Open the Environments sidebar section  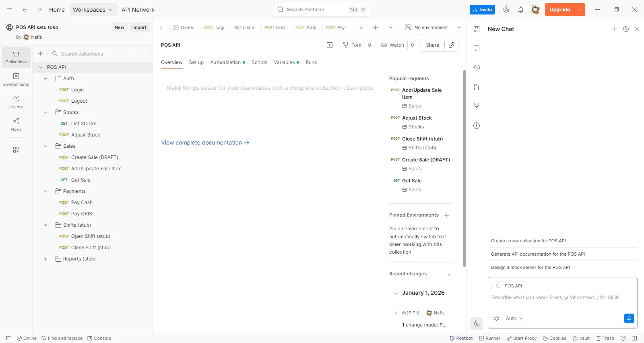16,80
